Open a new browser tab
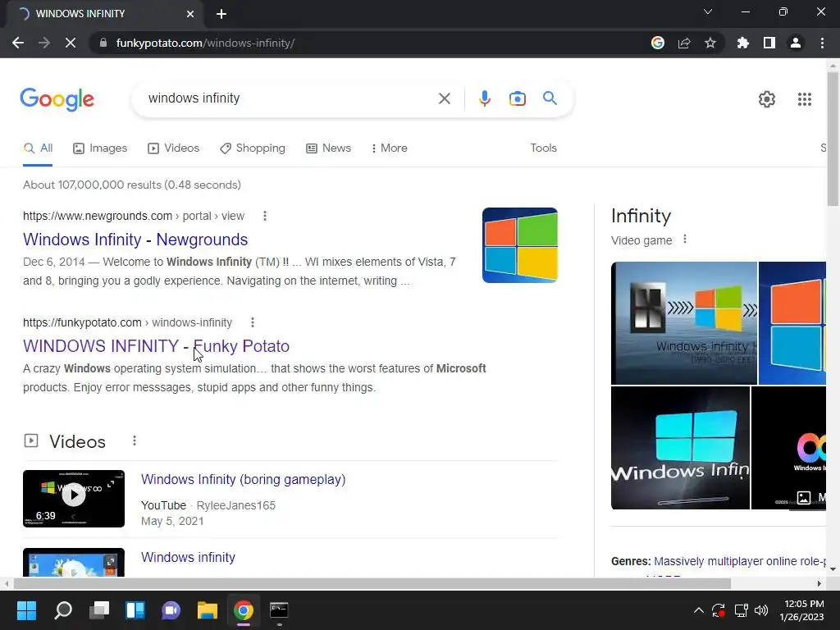This screenshot has height=630, width=840. [x=221, y=14]
